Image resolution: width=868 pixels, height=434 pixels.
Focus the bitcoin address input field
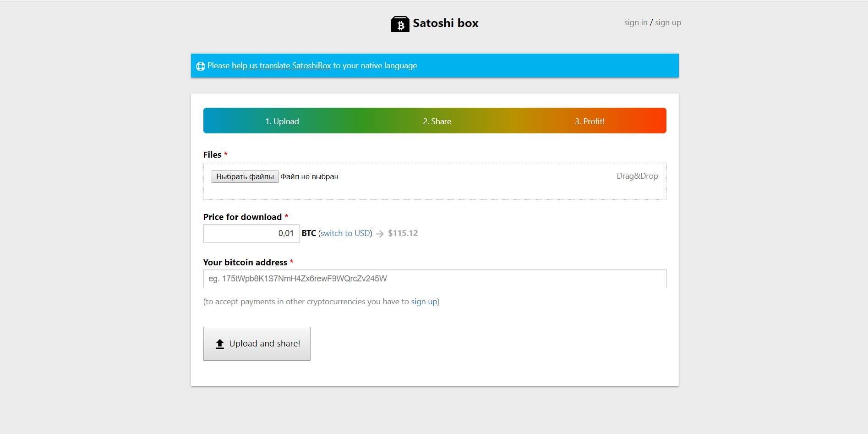point(435,279)
